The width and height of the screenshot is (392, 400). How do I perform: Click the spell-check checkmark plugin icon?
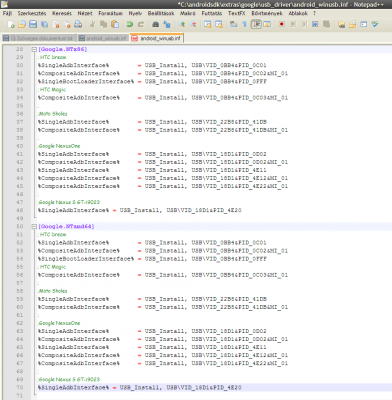(375, 24)
